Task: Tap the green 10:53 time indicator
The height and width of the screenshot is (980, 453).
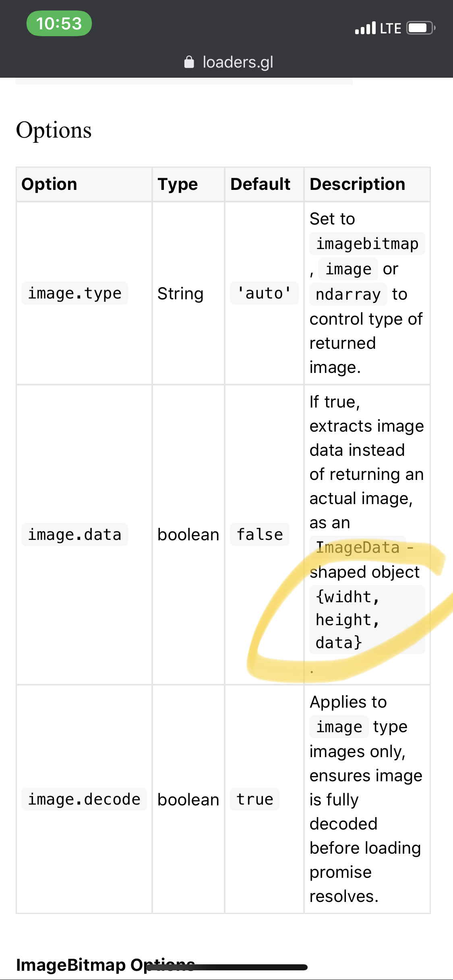Action: click(x=59, y=23)
